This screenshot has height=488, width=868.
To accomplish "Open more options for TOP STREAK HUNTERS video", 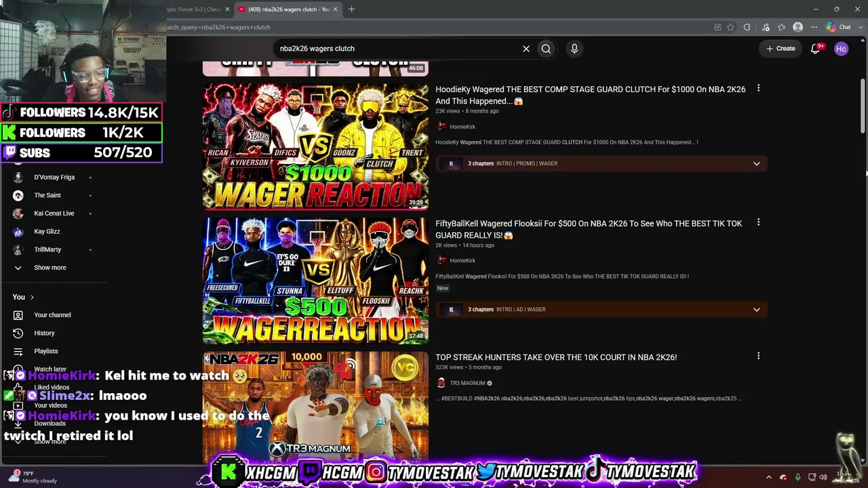I will [x=758, y=356].
